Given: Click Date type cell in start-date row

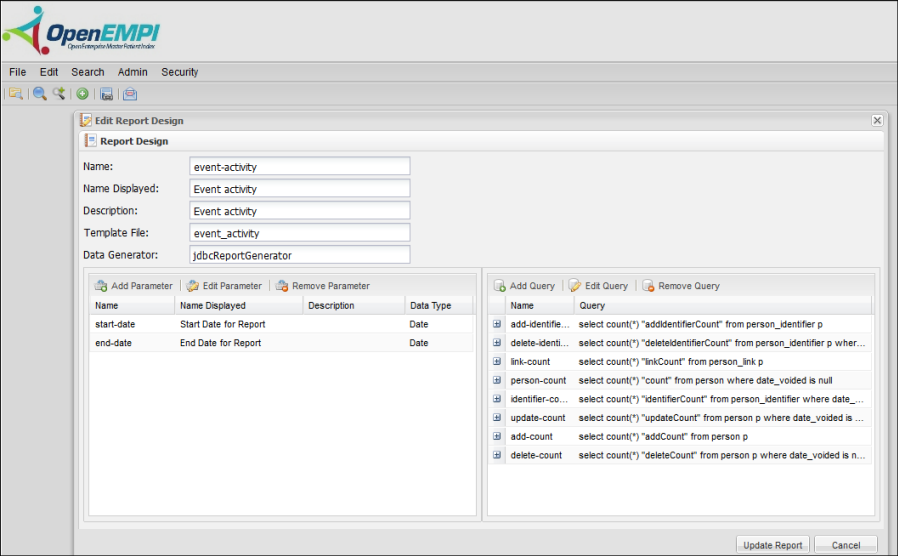Looking at the screenshot, I should 419,324.
